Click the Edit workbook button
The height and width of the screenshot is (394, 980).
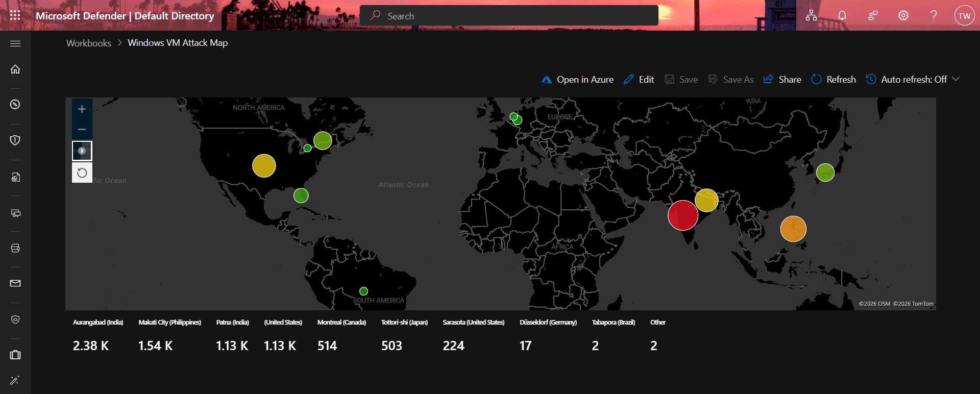click(x=639, y=80)
